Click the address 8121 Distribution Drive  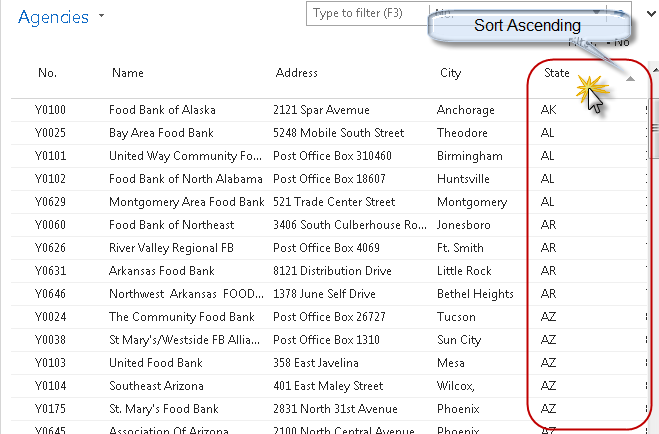click(x=334, y=271)
